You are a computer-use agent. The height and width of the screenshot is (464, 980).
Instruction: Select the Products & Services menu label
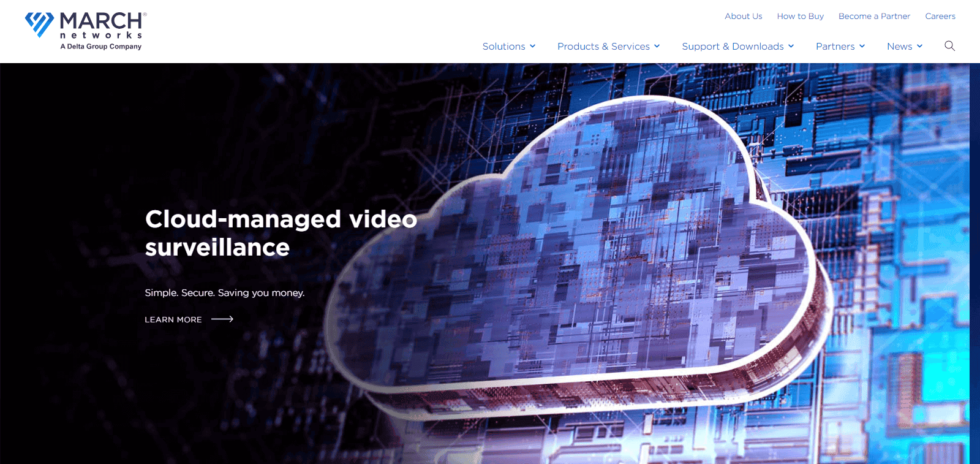click(x=603, y=47)
